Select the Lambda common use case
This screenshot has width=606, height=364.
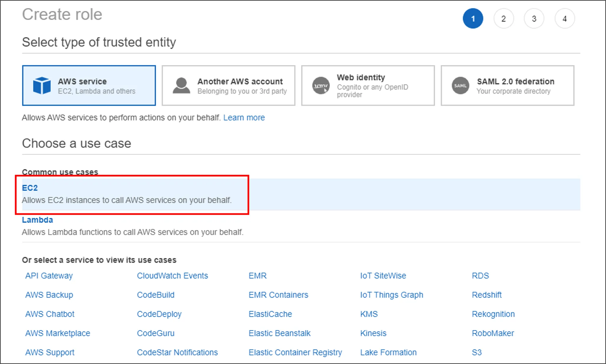[37, 220]
